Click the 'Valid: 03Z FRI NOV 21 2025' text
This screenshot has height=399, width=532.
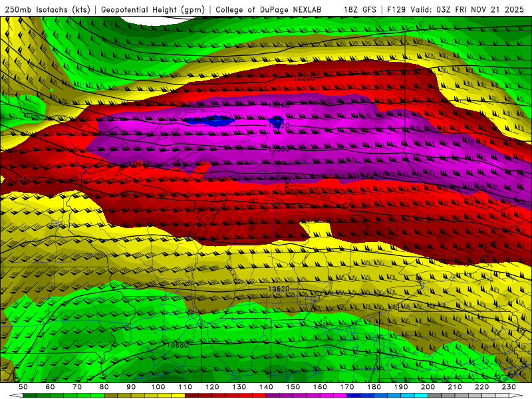(467, 10)
